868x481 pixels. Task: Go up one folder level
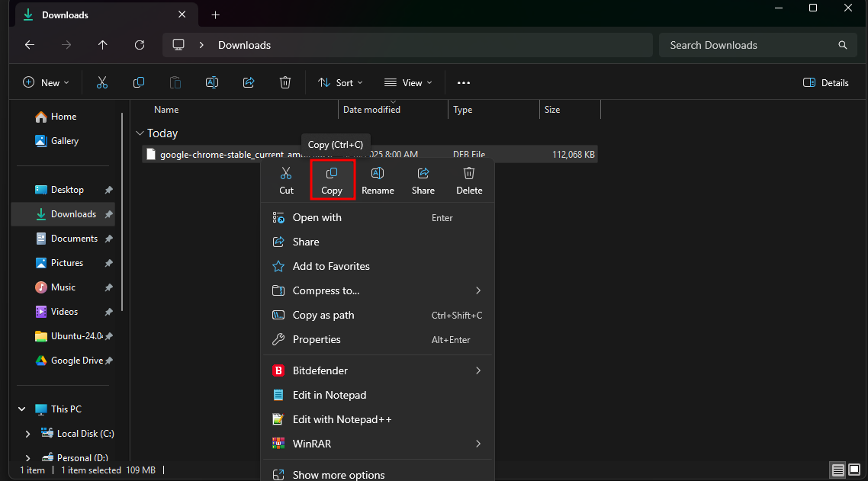click(x=102, y=45)
